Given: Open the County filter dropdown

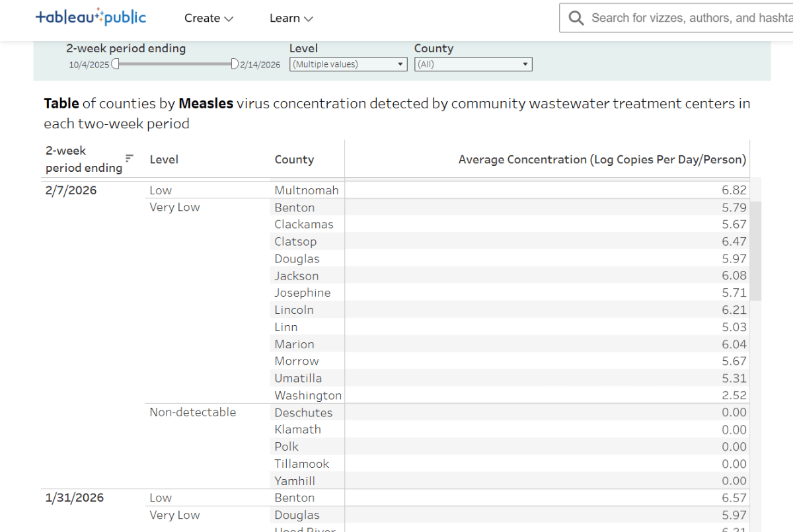Looking at the screenshot, I should click(x=473, y=64).
